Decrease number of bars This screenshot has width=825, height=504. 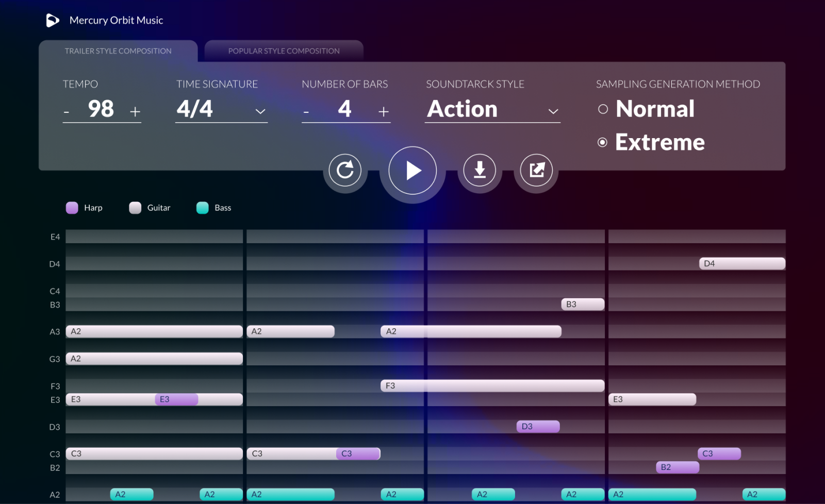(306, 112)
